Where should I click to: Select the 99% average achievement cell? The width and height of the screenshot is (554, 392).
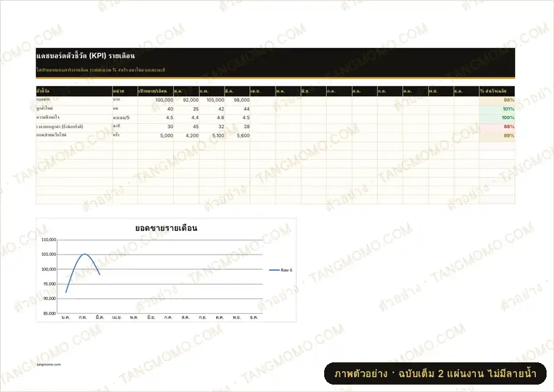point(497,135)
